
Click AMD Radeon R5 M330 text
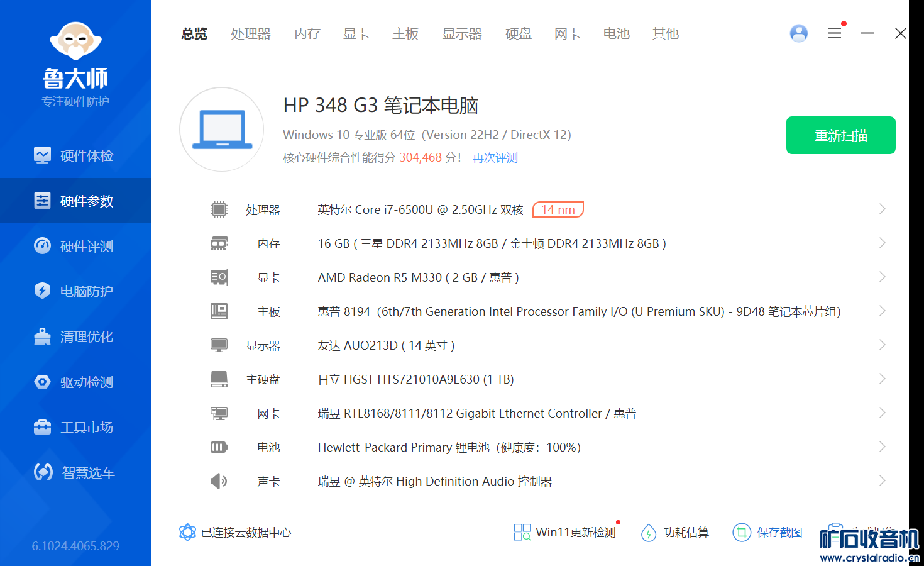[x=419, y=277]
